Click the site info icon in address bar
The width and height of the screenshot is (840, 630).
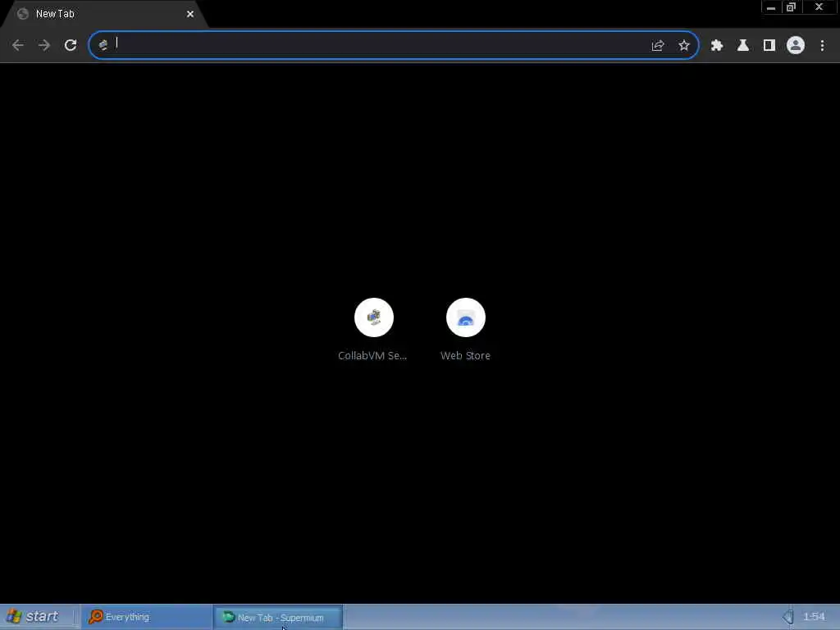pyautogui.click(x=103, y=46)
